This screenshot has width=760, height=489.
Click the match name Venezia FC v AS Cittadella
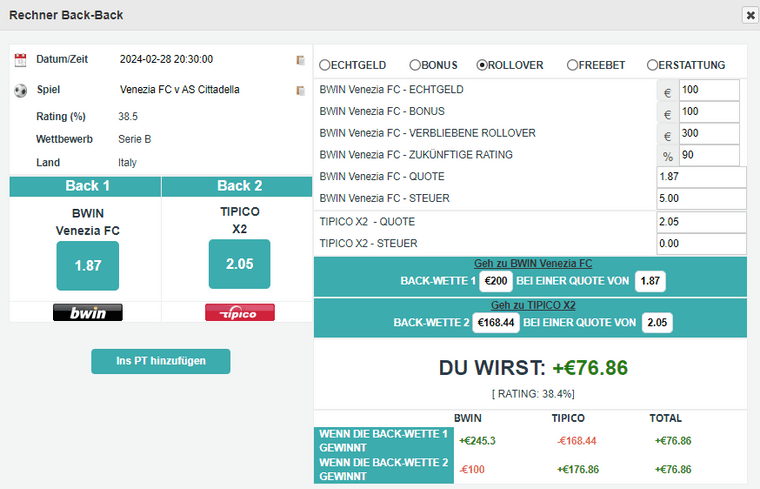(179, 90)
